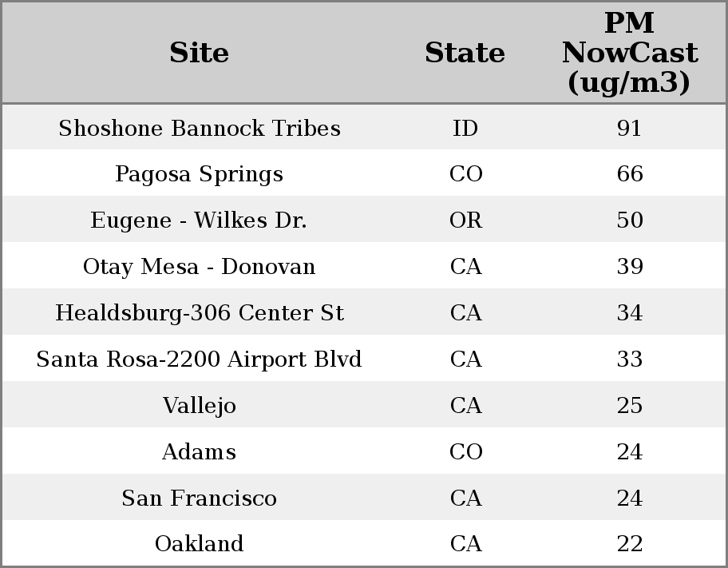
Task: Select the PM value 50
Action: [x=629, y=220]
